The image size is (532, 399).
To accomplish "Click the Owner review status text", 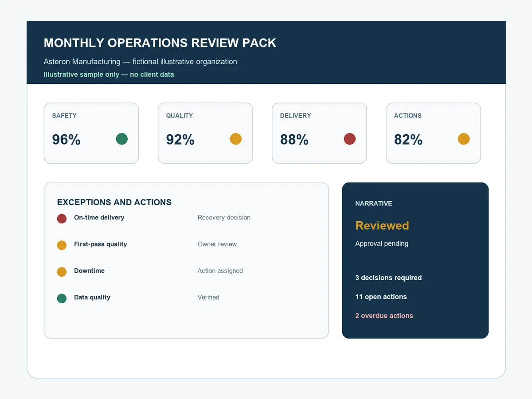I will tap(217, 244).
